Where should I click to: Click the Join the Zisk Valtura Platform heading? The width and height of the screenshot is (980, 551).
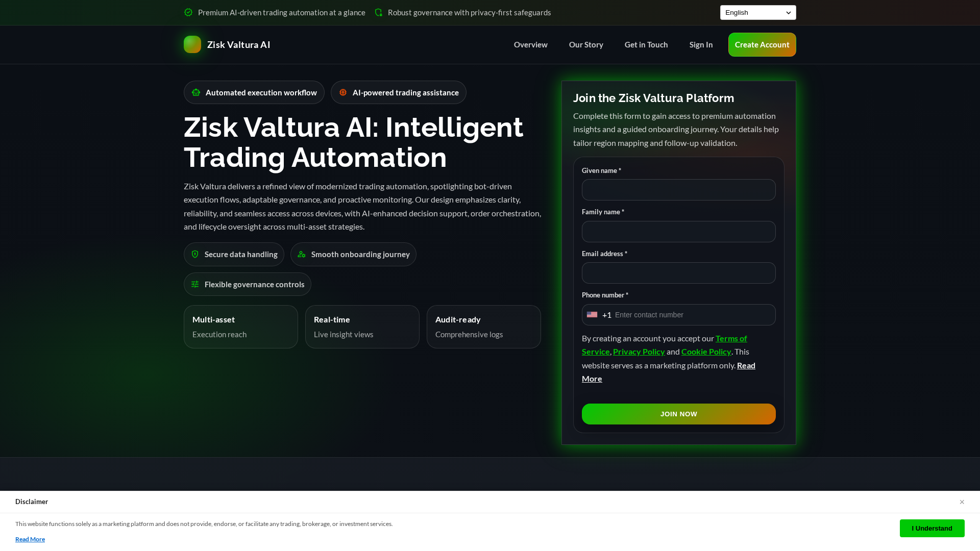point(653,98)
